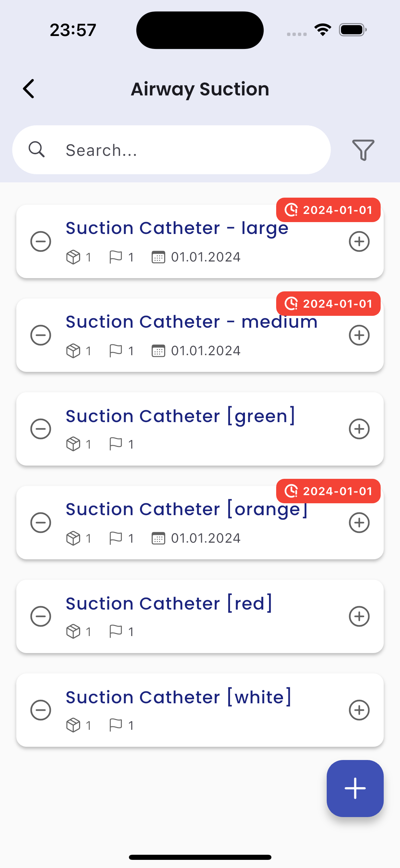Increase quantity of Suction Catheter - large
This screenshot has width=400, height=868.
pyautogui.click(x=359, y=242)
